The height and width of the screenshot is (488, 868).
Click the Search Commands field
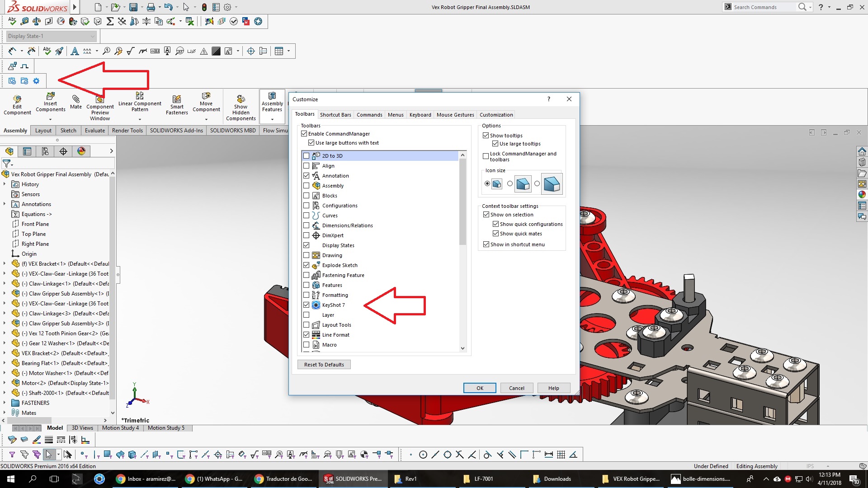point(764,7)
